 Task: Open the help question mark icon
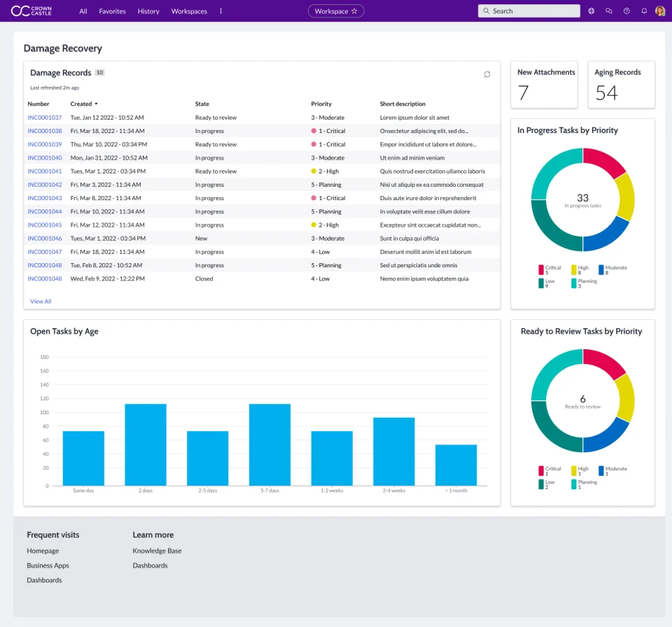(x=626, y=11)
